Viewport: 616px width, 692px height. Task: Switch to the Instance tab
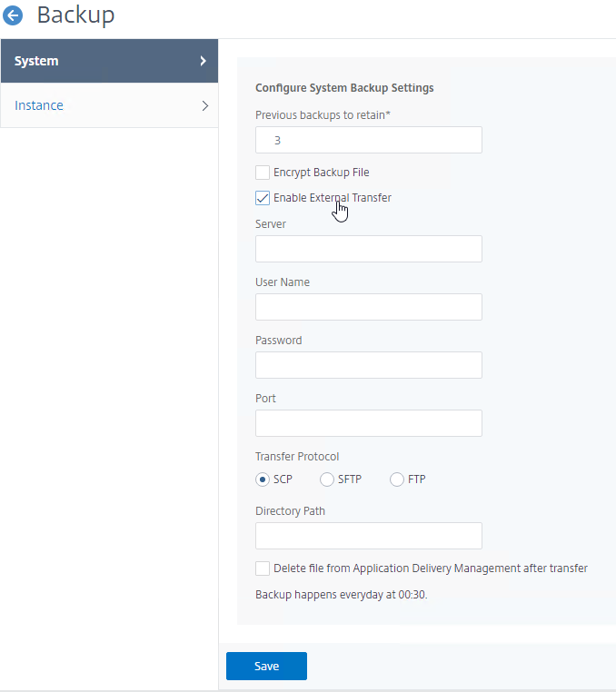coord(110,106)
